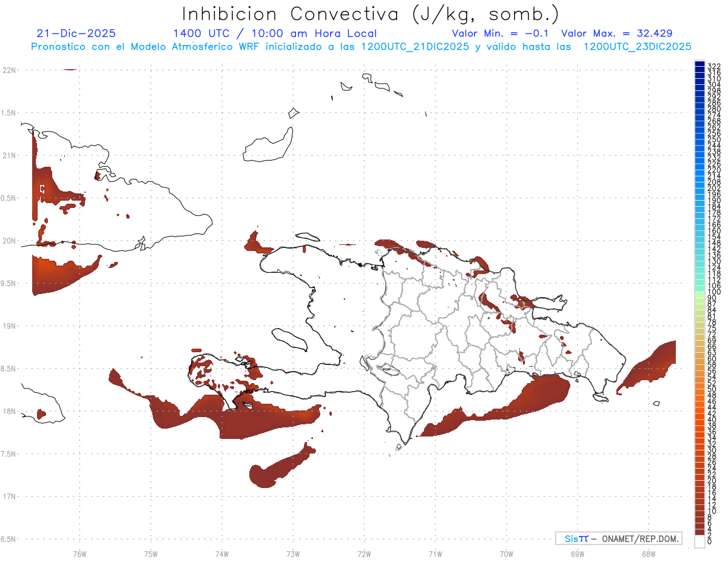
Task: Click the title 'Inhibicion Convectiva (J/kg, somb.)'
Action: click(x=371, y=15)
